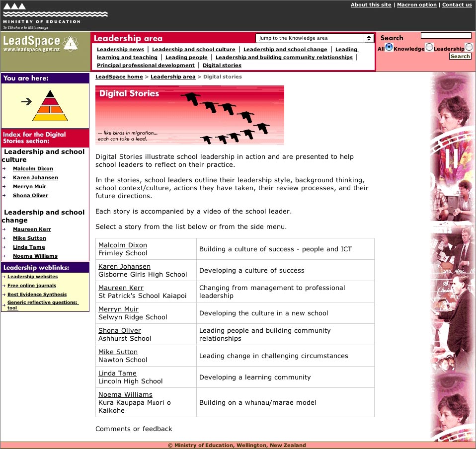Open the About this site link
476x449 pixels.
pos(371,4)
